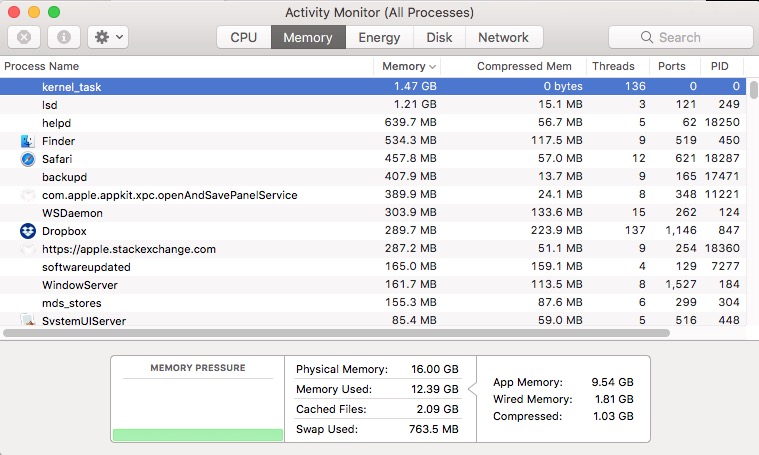Viewport: 759px width, 455px height.
Task: Click the Memory Used 12.39 GB value
Action: tap(435, 389)
